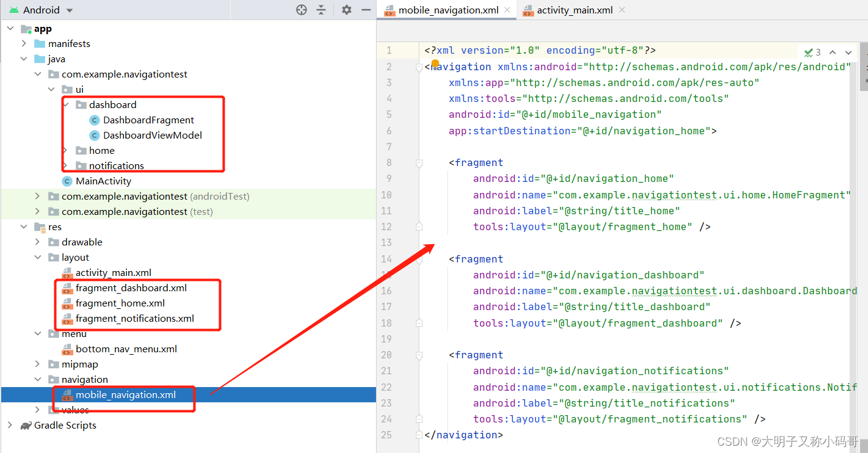
Task: Select the notifications package folder
Action: click(116, 166)
